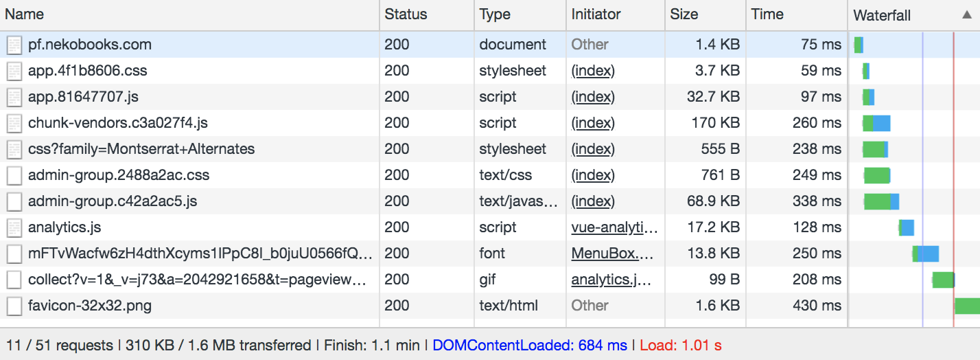Sort by the Waterfall column arrow
The height and width of the screenshot is (360, 980).
point(967,14)
